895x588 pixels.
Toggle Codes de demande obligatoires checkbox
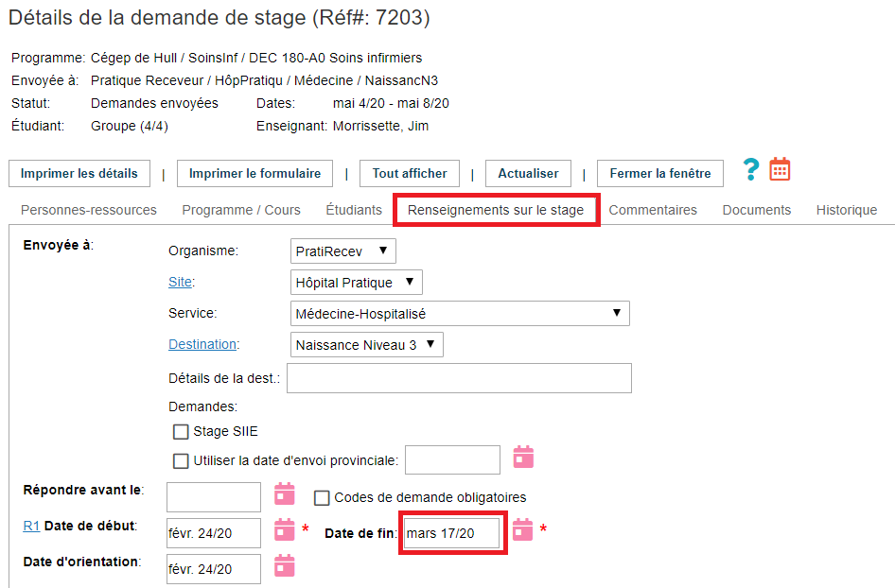(322, 497)
